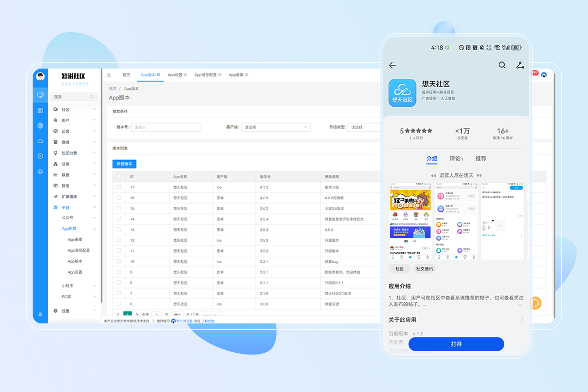Select the checkbox beside row ID 10
The height and width of the screenshot is (392, 588).
click(118, 262)
